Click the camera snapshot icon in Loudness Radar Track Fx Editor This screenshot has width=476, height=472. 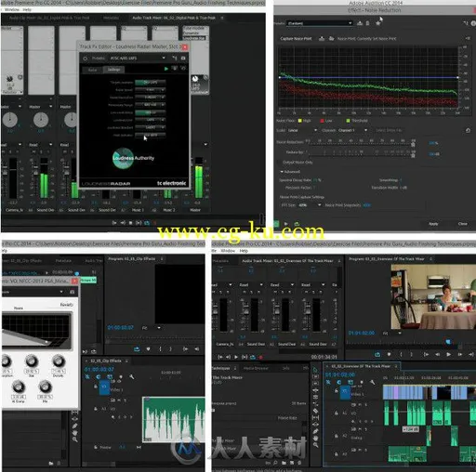(x=183, y=58)
